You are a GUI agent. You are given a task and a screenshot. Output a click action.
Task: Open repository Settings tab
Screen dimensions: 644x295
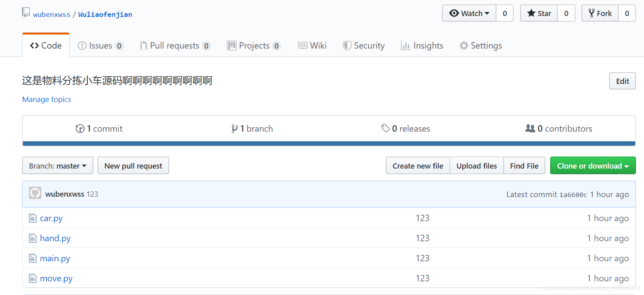[481, 46]
